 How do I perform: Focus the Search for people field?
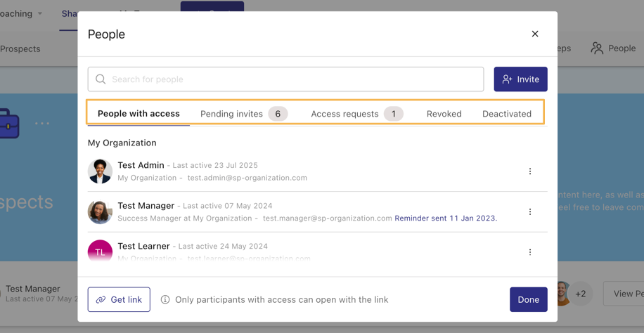[295, 79]
